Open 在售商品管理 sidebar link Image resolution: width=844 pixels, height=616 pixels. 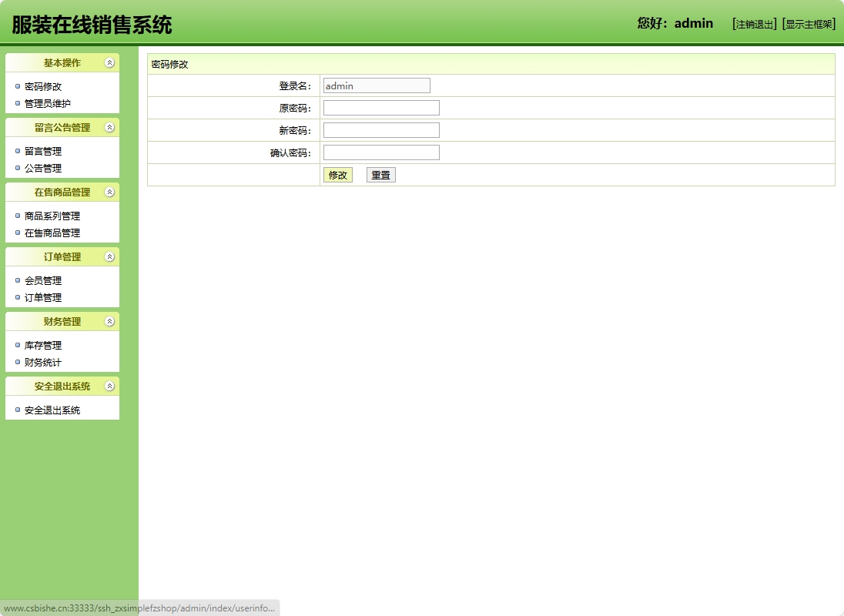coord(52,233)
